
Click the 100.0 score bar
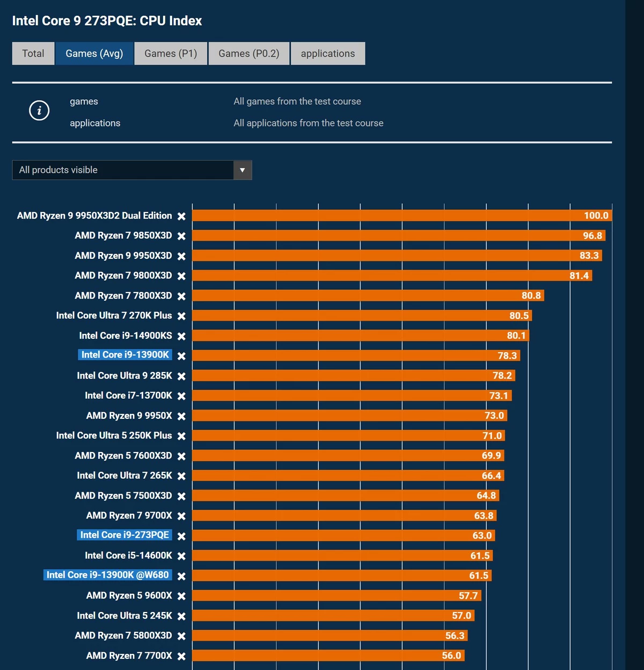pyautogui.click(x=402, y=215)
